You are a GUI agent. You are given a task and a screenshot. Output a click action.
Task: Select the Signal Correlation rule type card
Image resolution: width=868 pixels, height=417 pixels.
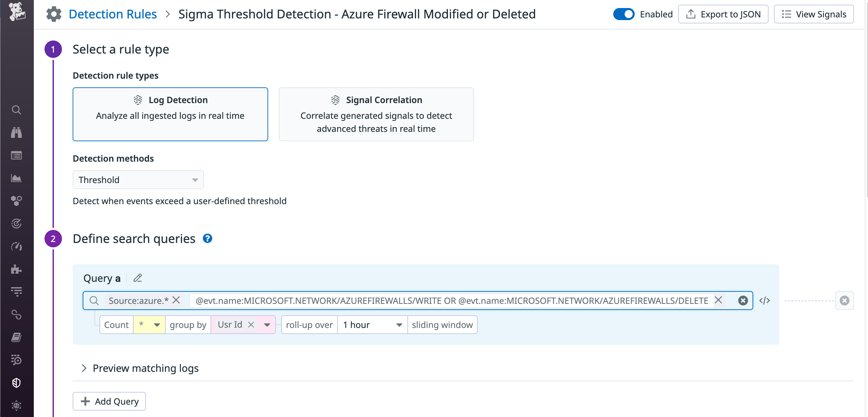(376, 114)
